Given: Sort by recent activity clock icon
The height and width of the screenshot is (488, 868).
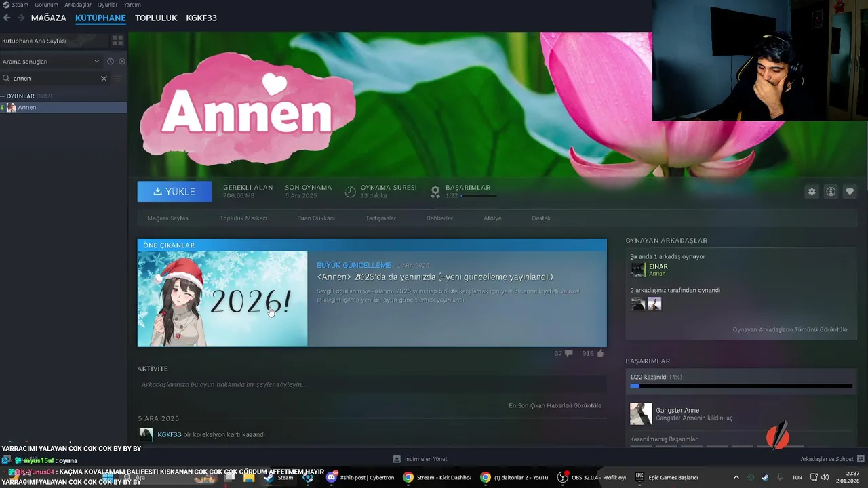Looking at the screenshot, I should pyautogui.click(x=111, y=62).
